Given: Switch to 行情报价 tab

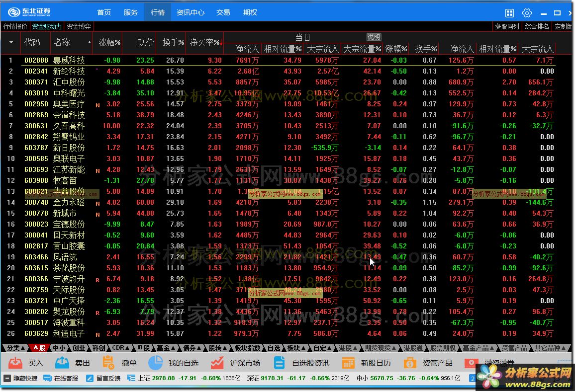Looking at the screenshot, I should point(15,26).
